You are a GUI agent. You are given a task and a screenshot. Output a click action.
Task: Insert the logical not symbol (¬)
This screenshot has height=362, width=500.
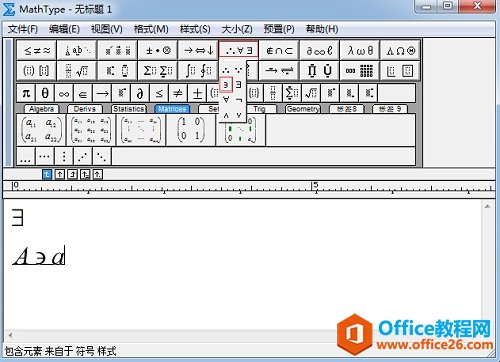[239, 99]
